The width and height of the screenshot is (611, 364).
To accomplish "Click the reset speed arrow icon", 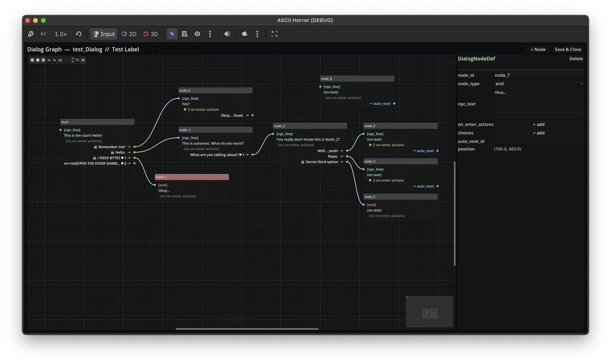I will coord(78,34).
